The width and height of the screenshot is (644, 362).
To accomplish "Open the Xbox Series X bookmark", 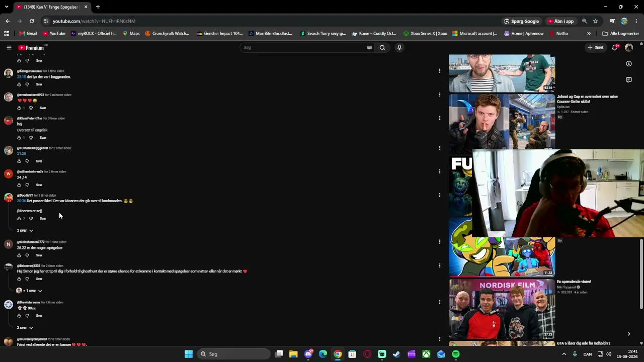I will click(x=425, y=34).
